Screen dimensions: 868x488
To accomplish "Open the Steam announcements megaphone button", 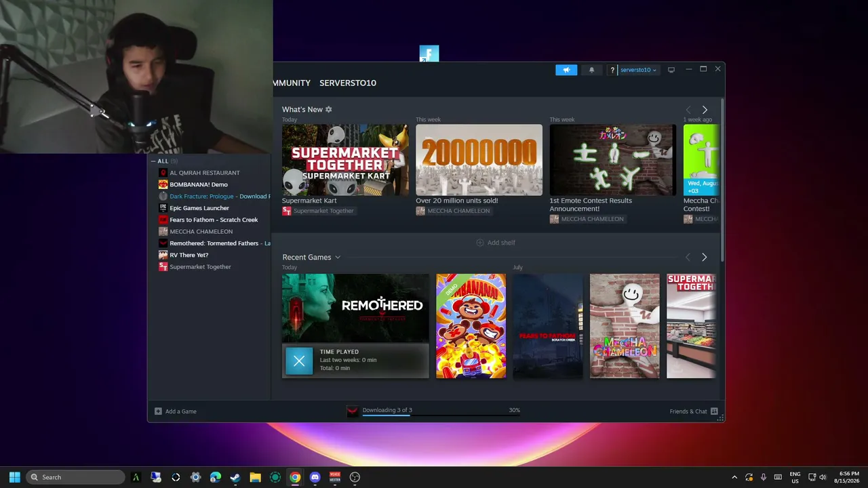I will [x=566, y=70].
